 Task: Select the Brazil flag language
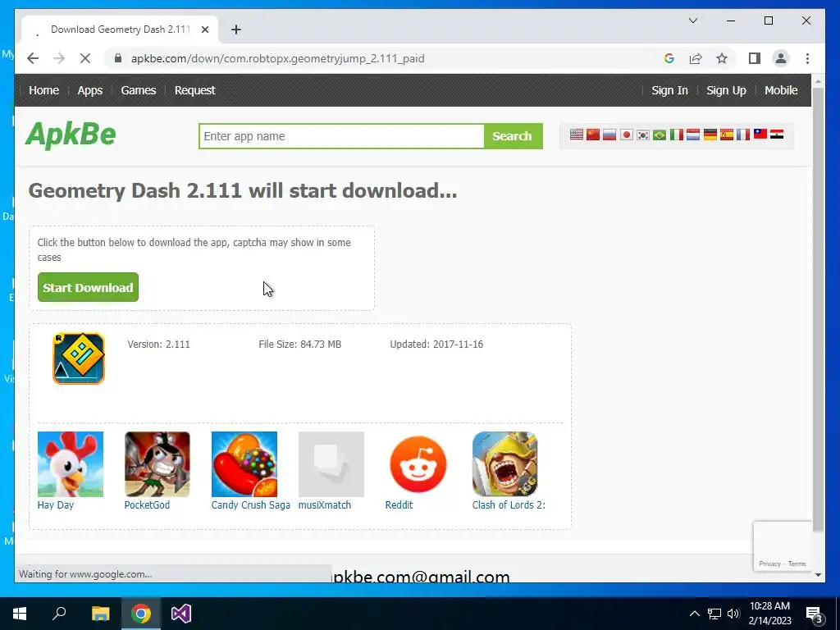[x=660, y=135]
